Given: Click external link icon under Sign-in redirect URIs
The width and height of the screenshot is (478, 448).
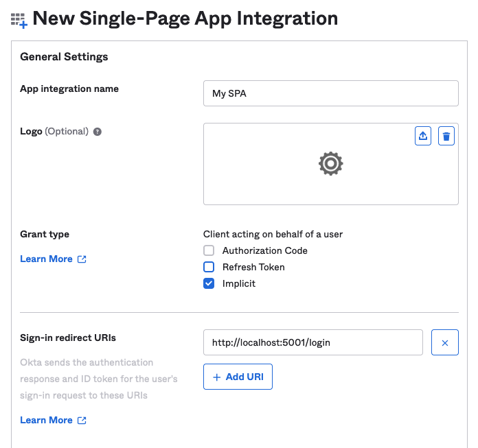Looking at the screenshot, I should [82, 421].
